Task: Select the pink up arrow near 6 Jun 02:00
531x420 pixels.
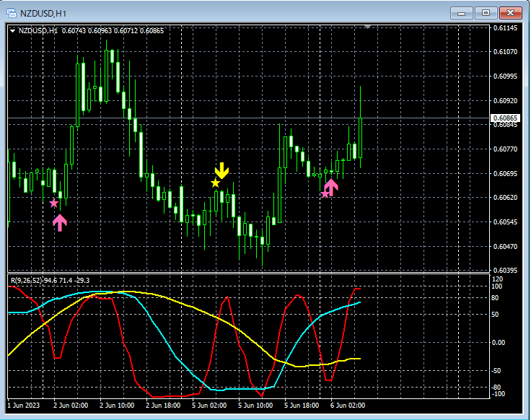Action: pos(331,188)
